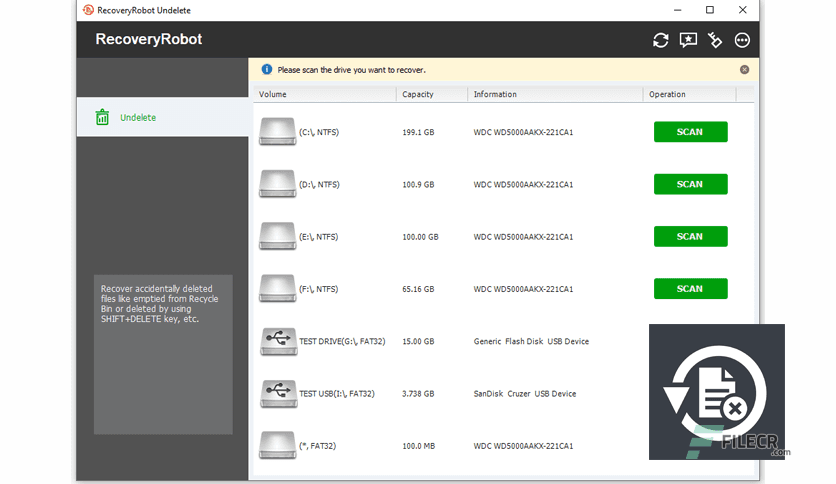Click the refresh drives icon
836x484 pixels.
(661, 40)
